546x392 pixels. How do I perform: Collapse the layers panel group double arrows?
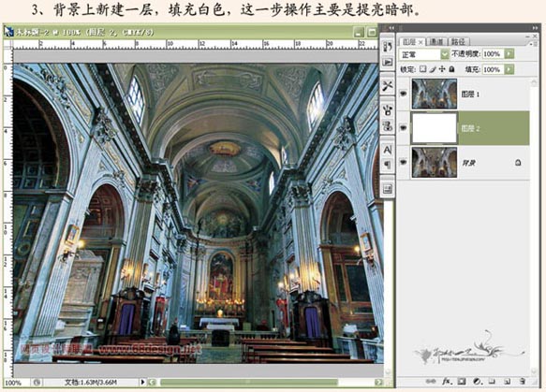click(x=535, y=27)
